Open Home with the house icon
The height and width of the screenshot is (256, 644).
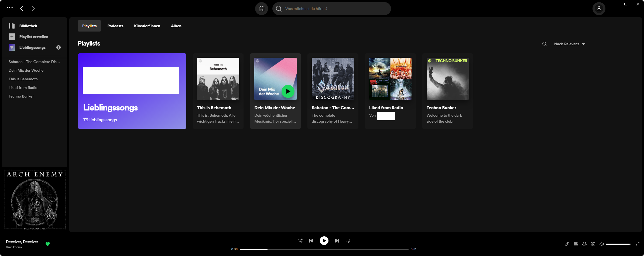pos(261,8)
